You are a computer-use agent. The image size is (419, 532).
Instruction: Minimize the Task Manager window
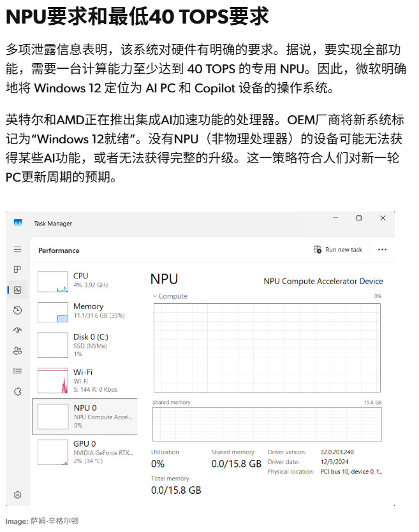(x=335, y=218)
